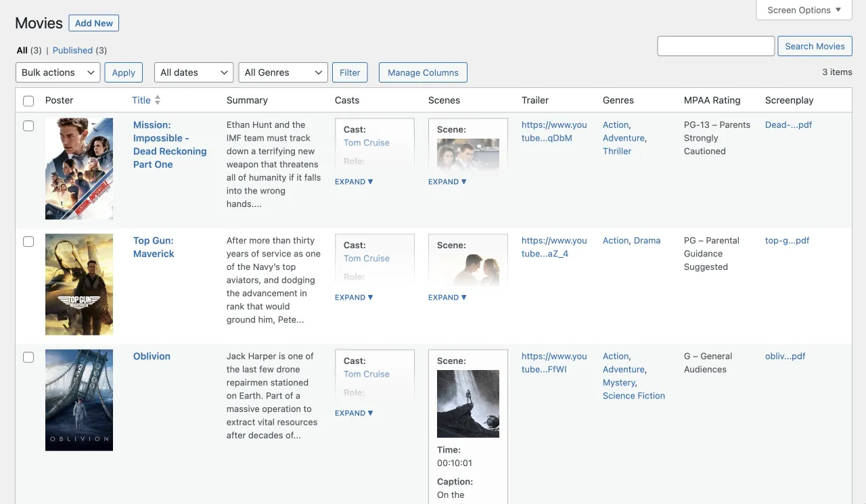The height and width of the screenshot is (504, 866).
Task: Click Action genre in Top Gun row
Action: click(616, 240)
